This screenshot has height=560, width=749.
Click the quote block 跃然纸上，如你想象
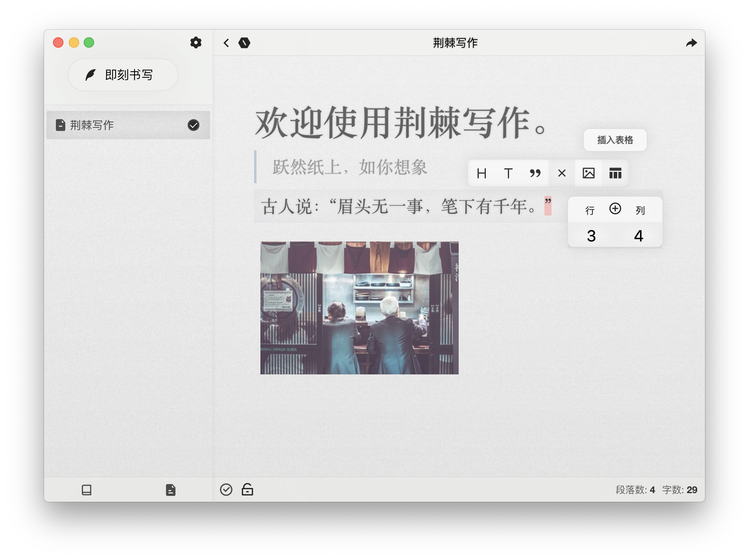tap(350, 167)
